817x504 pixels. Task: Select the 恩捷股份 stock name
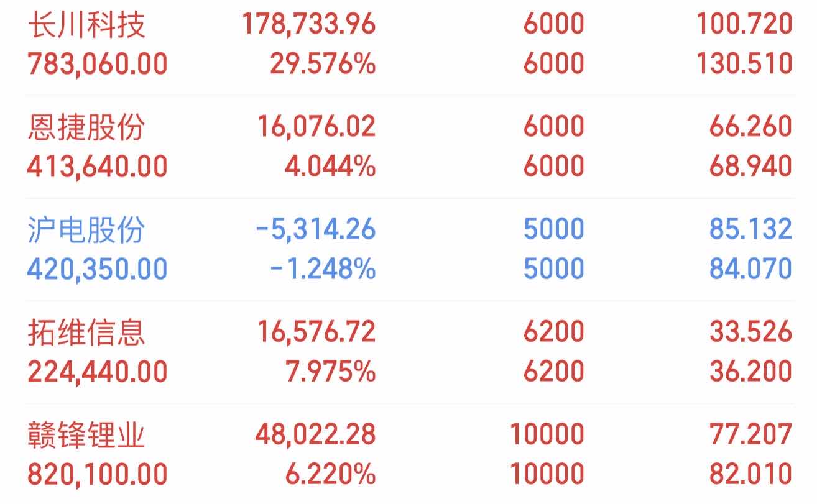coord(86,127)
